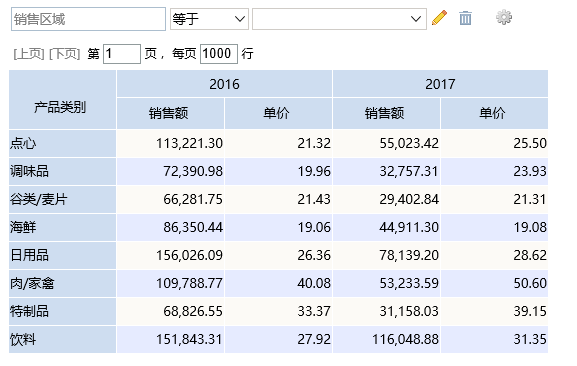
Task: Click the 2016 单价 value 19.06
Action: [x=314, y=227]
